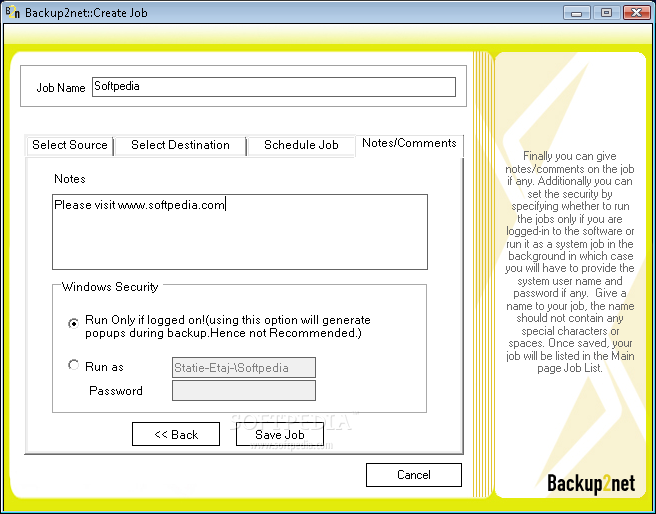Click the Job Name label
Viewport: 656px width, 514px height.
(61, 88)
